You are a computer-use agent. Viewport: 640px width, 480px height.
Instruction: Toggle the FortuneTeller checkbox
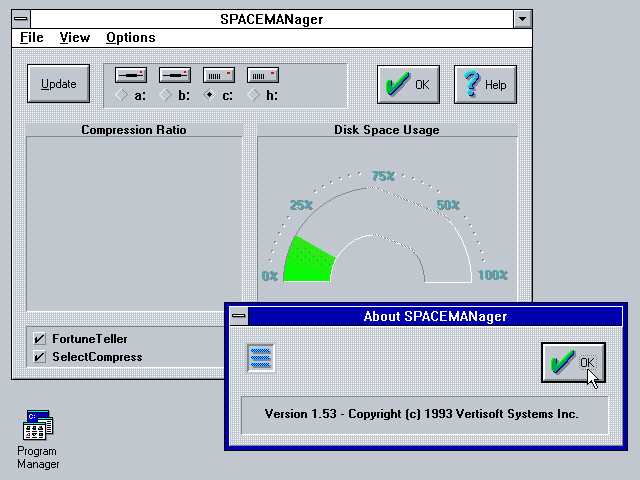[x=39, y=339]
